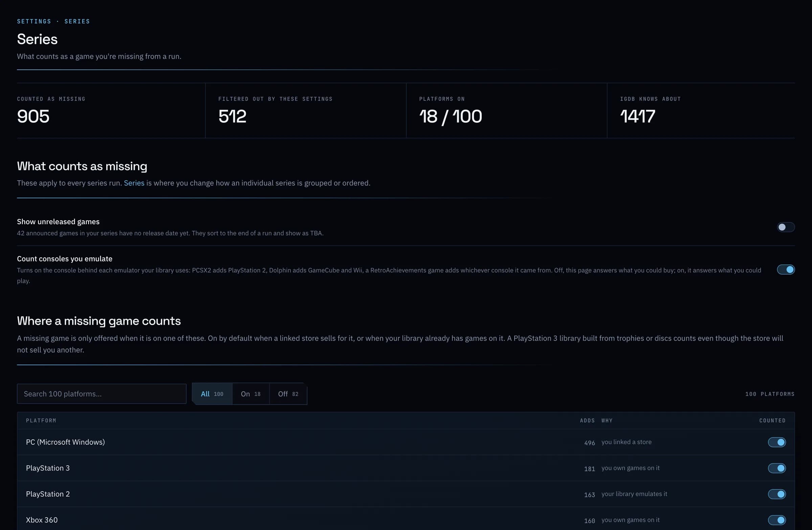This screenshot has width=812, height=530.
Task: Click the ADDS column header
Action: pos(587,420)
